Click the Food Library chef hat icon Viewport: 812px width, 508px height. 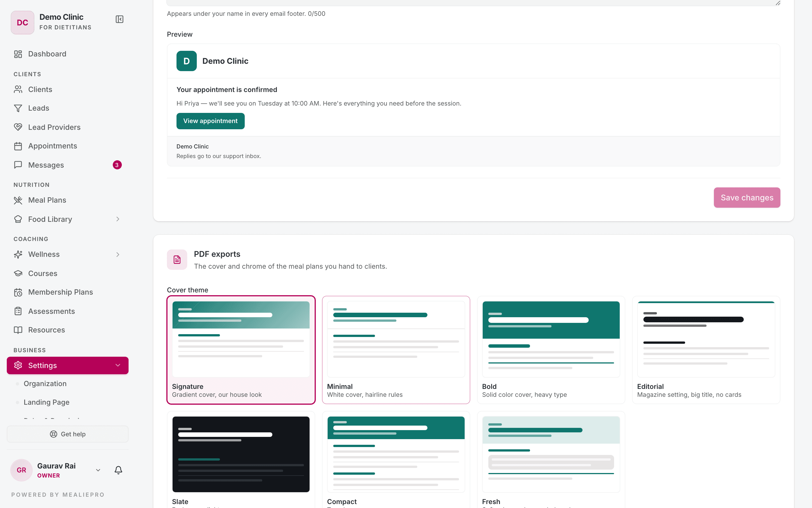[x=18, y=219]
